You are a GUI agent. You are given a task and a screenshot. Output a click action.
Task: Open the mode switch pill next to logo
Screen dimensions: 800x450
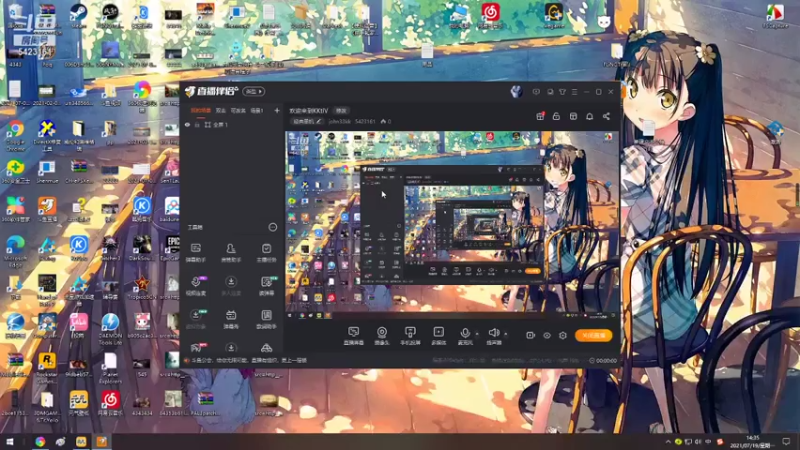tap(254, 91)
